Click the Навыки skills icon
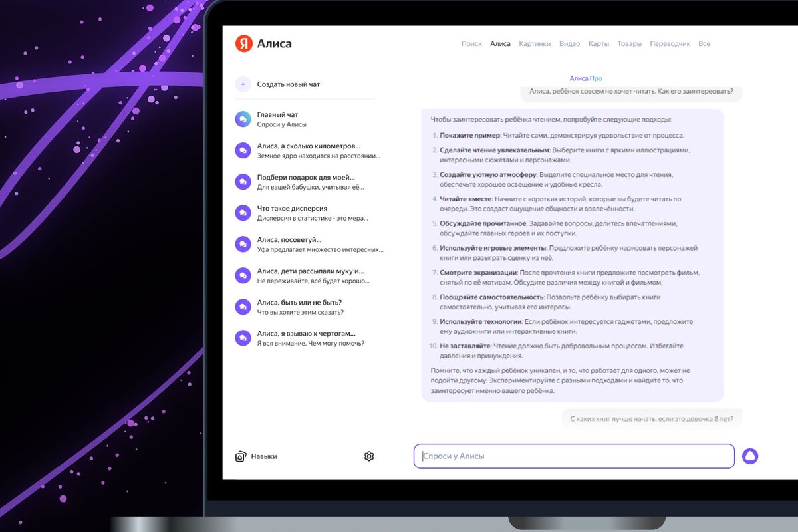The height and width of the screenshot is (532, 798). tap(241, 456)
